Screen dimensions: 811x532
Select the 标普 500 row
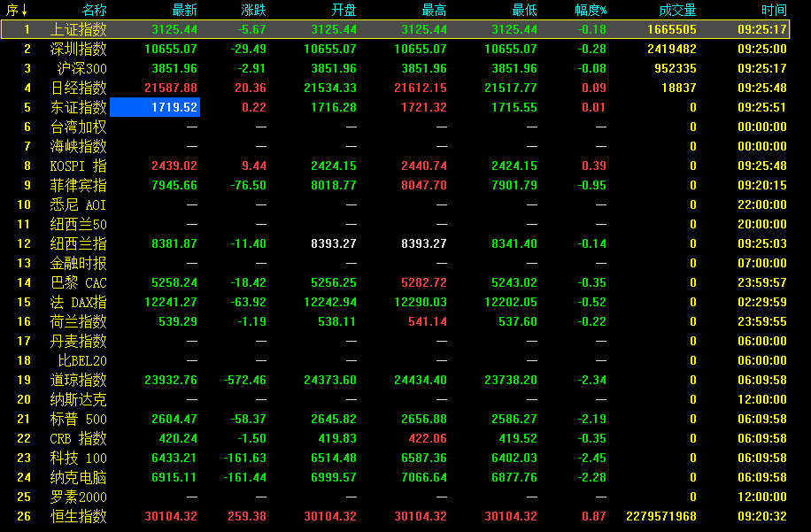pos(79,420)
